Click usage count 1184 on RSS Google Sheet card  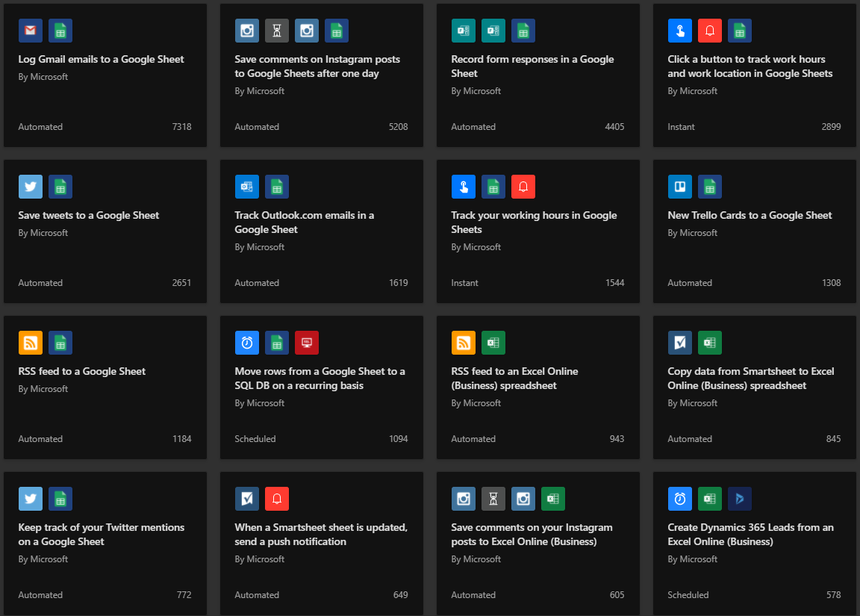coord(181,439)
